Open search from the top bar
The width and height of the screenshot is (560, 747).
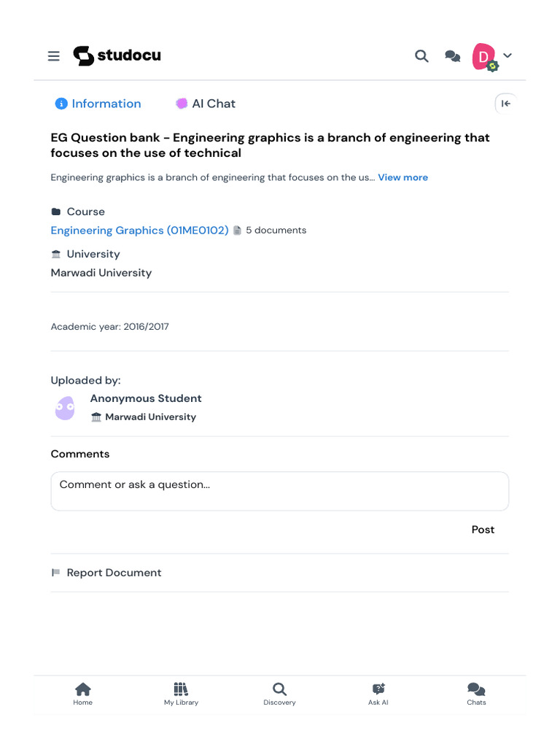421,56
